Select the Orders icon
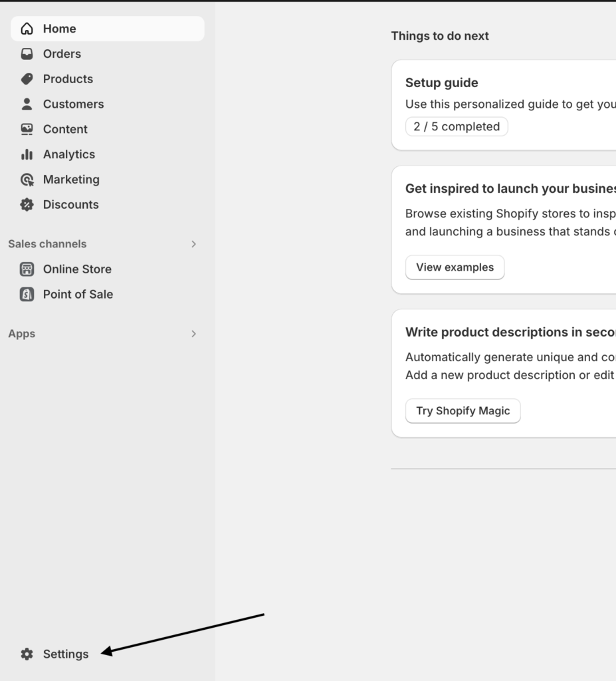The height and width of the screenshot is (681, 616). (27, 54)
